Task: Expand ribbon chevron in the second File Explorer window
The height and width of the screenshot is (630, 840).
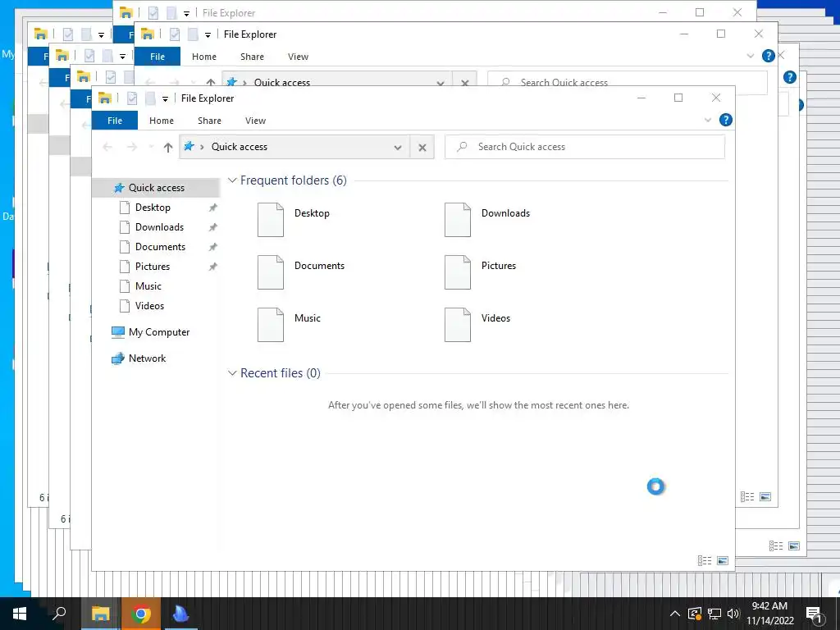Action: 751,56
